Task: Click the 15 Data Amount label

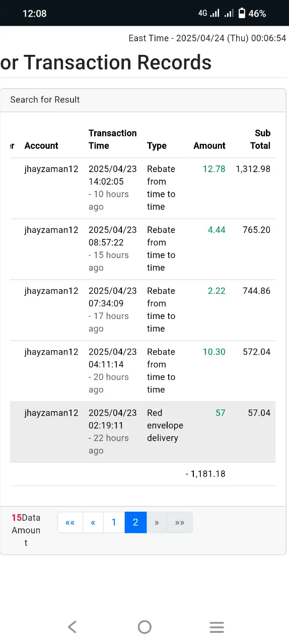Action: 26,530
